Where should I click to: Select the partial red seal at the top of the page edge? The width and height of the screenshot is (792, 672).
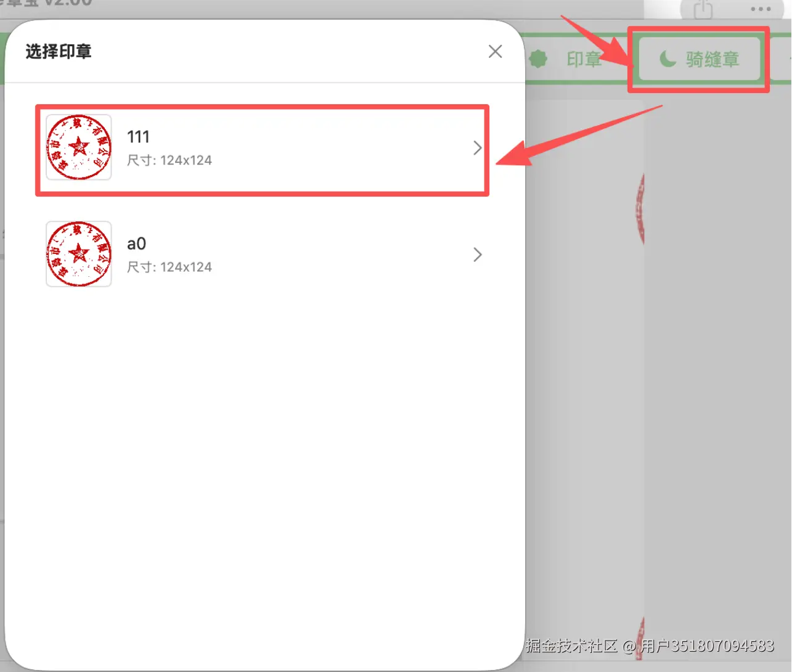640,210
